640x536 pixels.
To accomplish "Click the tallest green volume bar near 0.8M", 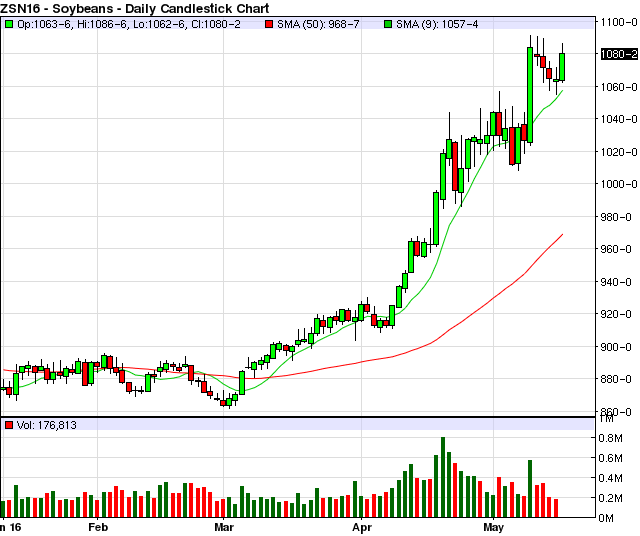I will click(x=443, y=477).
